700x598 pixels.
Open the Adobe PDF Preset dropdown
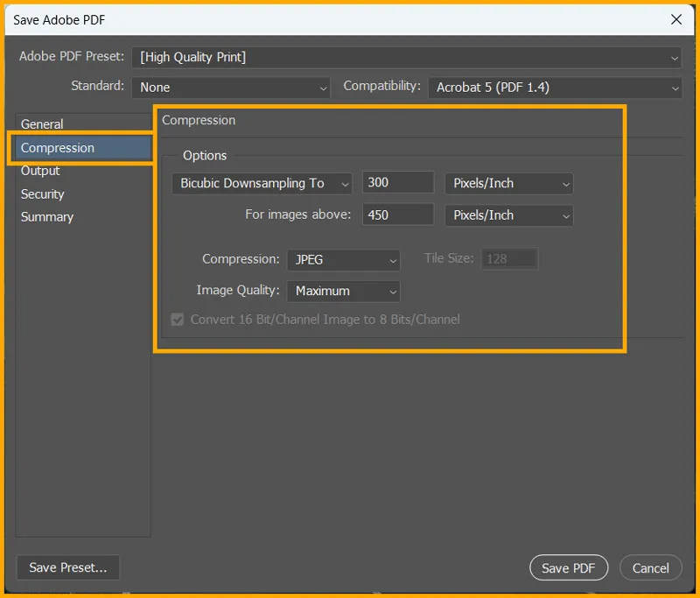[407, 57]
